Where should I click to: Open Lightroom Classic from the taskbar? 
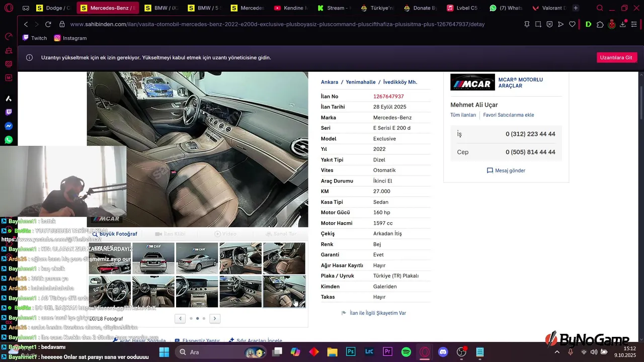coord(369,352)
